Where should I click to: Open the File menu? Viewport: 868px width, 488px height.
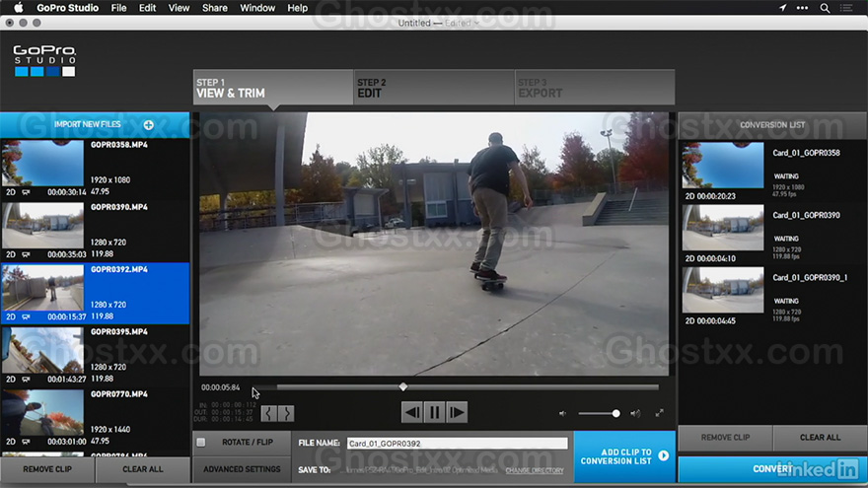[x=118, y=8]
